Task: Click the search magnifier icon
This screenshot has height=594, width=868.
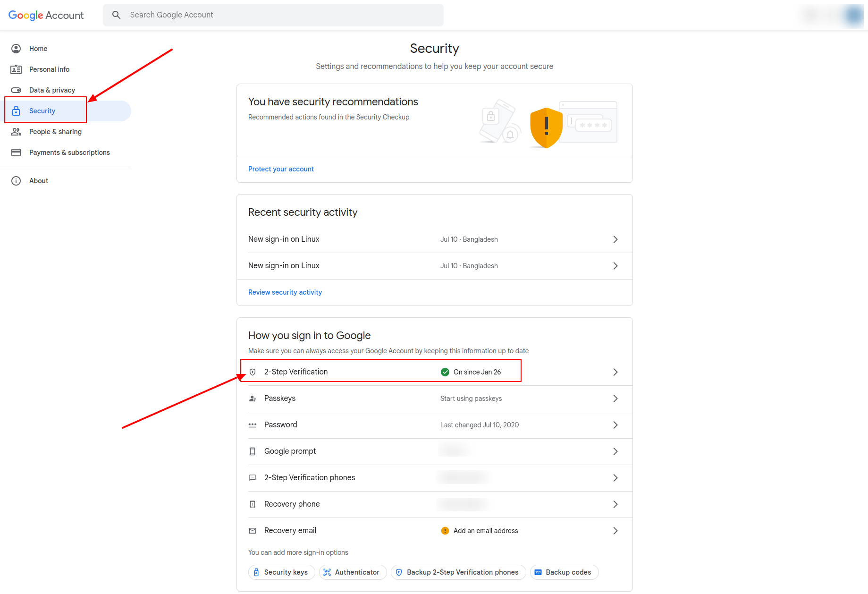Action: (x=116, y=15)
